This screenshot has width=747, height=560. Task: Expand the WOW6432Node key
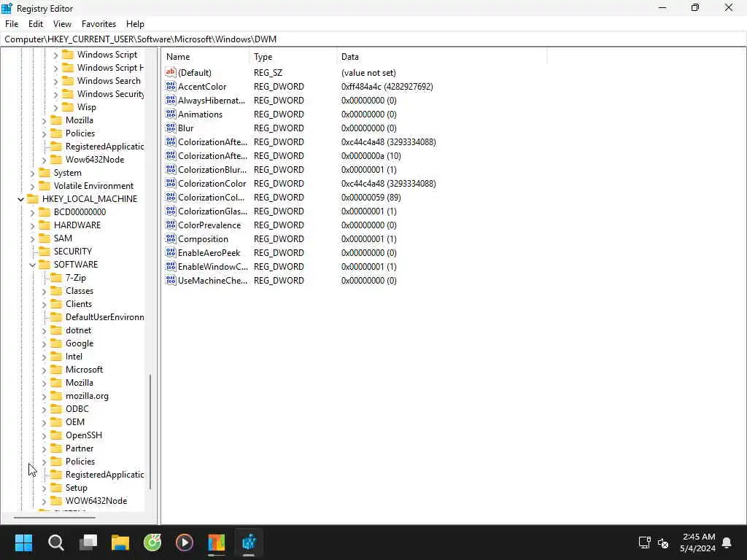coord(44,501)
